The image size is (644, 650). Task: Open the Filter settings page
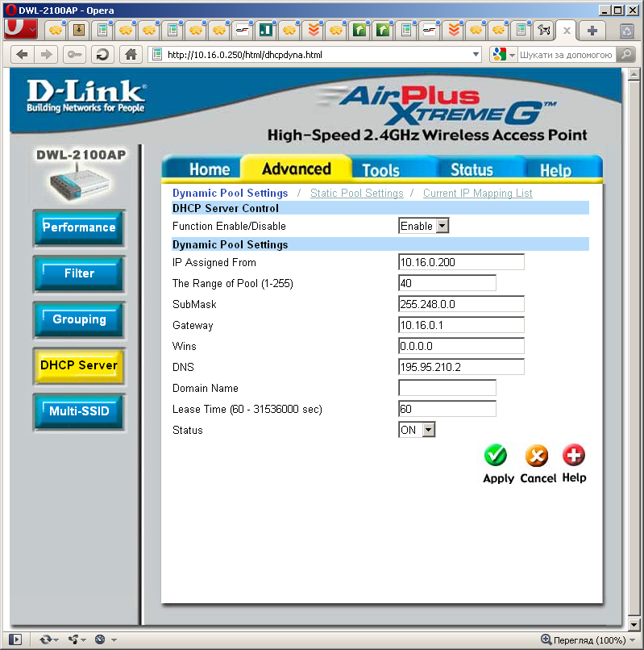click(79, 273)
